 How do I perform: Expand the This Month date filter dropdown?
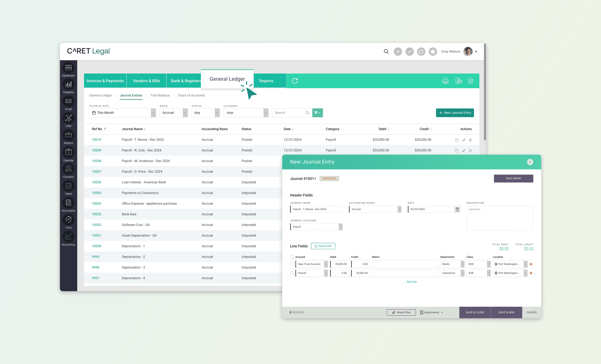(x=153, y=113)
